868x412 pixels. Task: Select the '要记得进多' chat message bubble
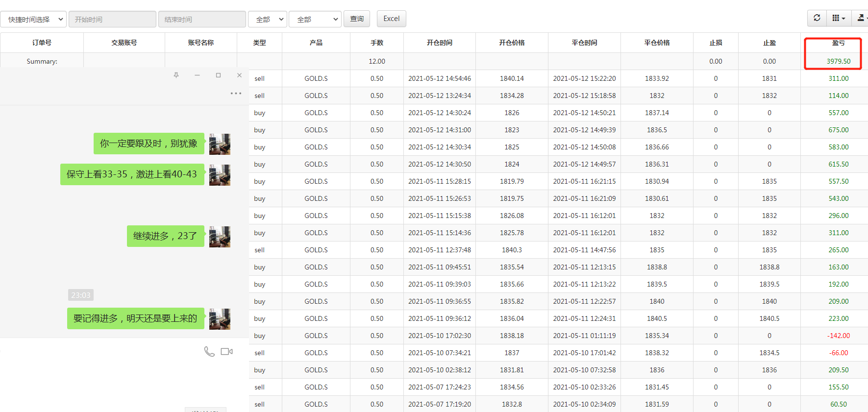click(x=135, y=318)
